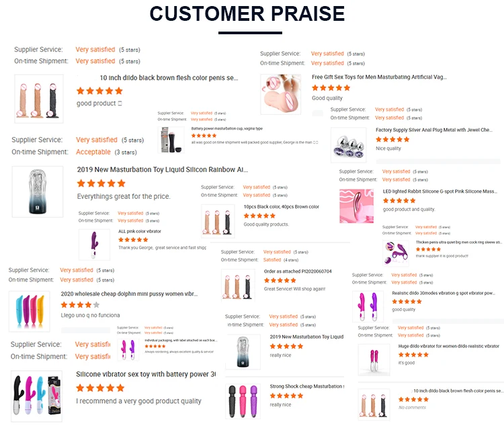Open the "LED lighted Rabbit Silicone" product link
504x426 pixels.
click(x=439, y=191)
